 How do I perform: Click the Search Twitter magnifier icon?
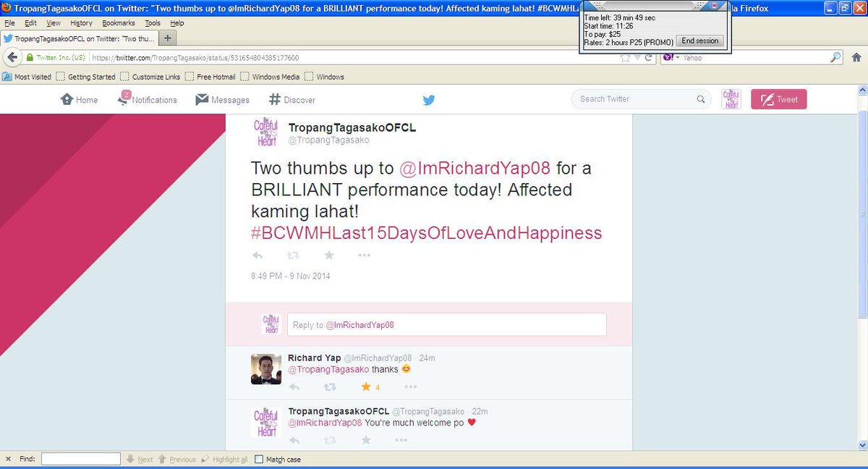pos(700,99)
